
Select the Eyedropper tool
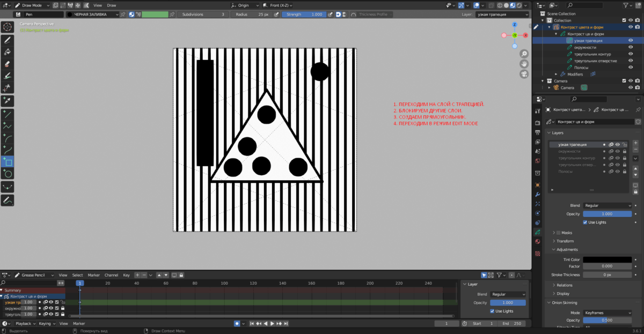pyautogui.click(x=8, y=101)
